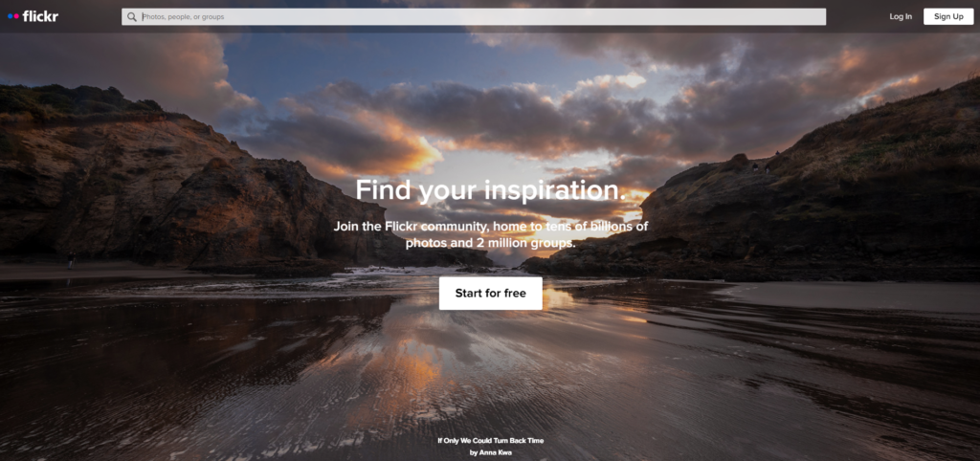Open the photo titled If Only We Could Turn Back Time
Viewport: 980px width, 461px height.
click(491, 440)
